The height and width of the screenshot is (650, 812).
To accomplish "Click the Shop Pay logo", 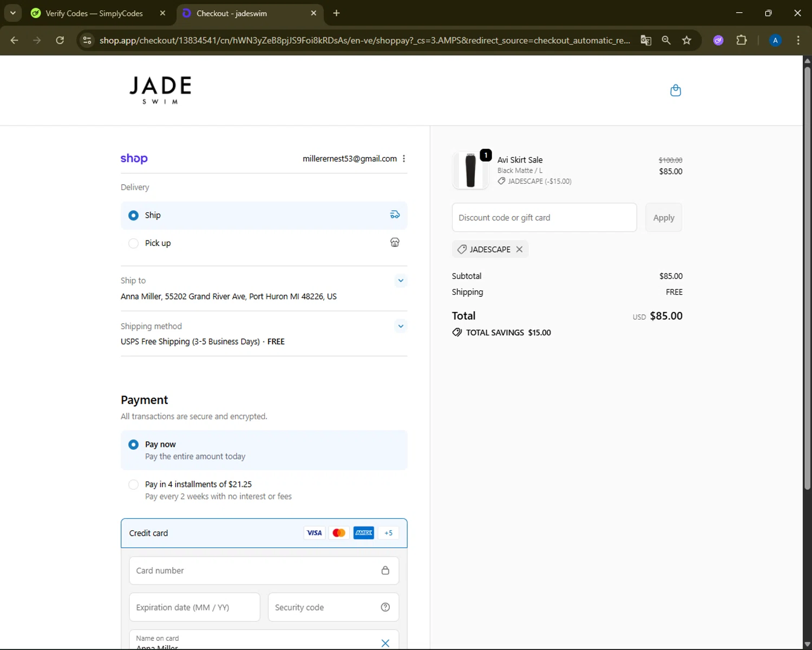I will pos(134,158).
